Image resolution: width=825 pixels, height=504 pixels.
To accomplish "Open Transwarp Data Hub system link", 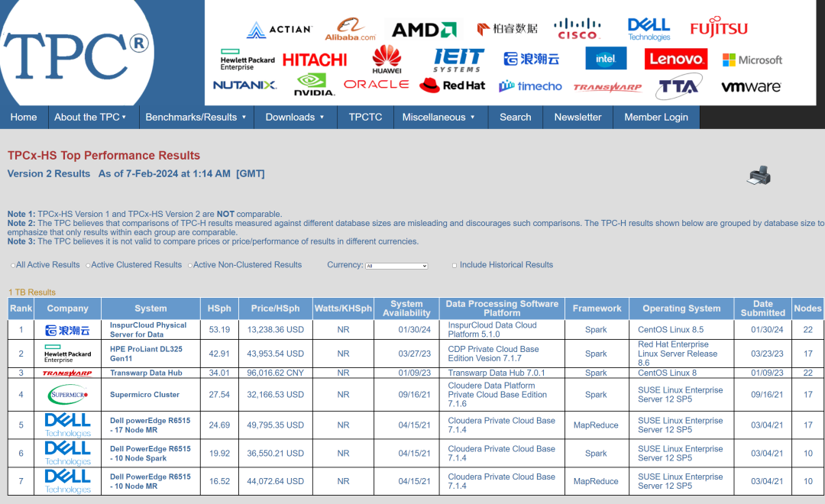I will [x=146, y=373].
